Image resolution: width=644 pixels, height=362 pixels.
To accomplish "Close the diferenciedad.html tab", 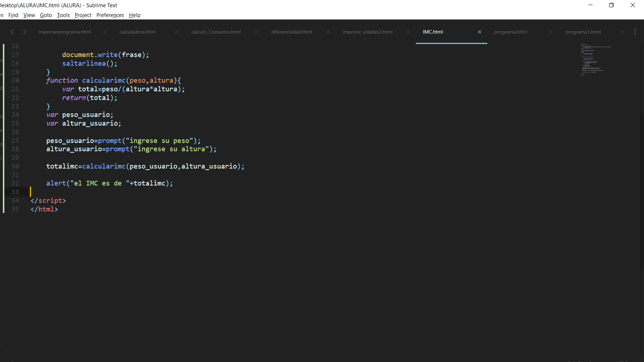I will [328, 32].
